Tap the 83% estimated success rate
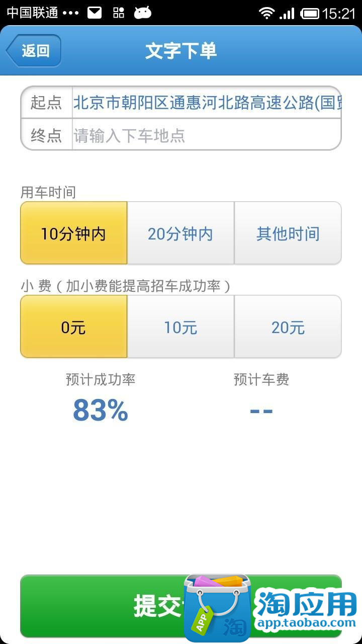362x644 pixels. (101, 411)
